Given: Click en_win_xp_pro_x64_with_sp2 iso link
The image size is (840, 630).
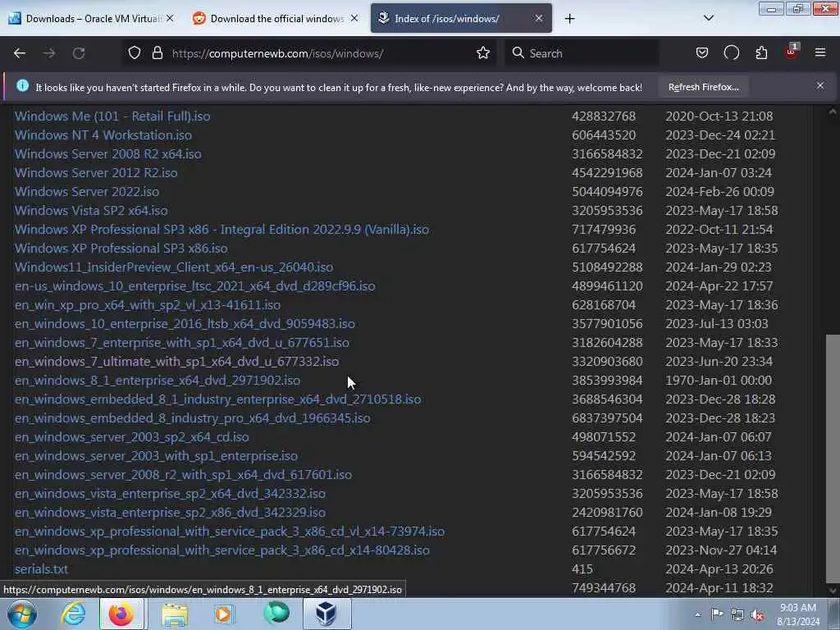Looking at the screenshot, I should (x=148, y=305).
